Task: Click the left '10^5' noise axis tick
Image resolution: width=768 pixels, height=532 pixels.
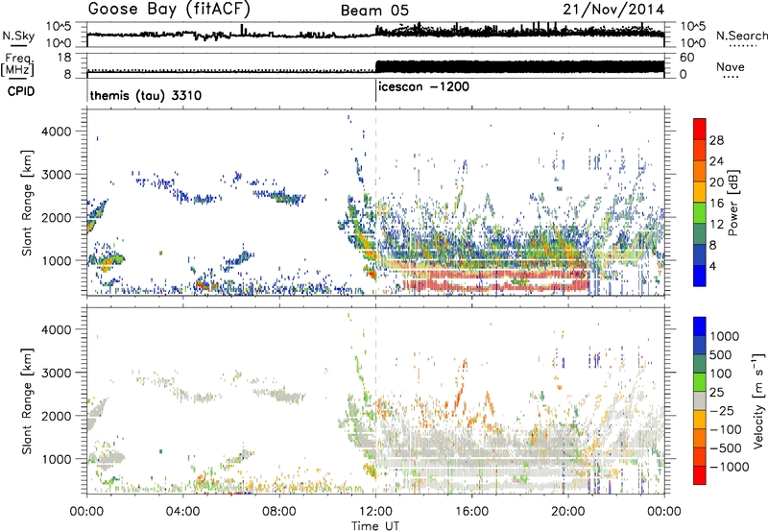Action: tap(59, 27)
